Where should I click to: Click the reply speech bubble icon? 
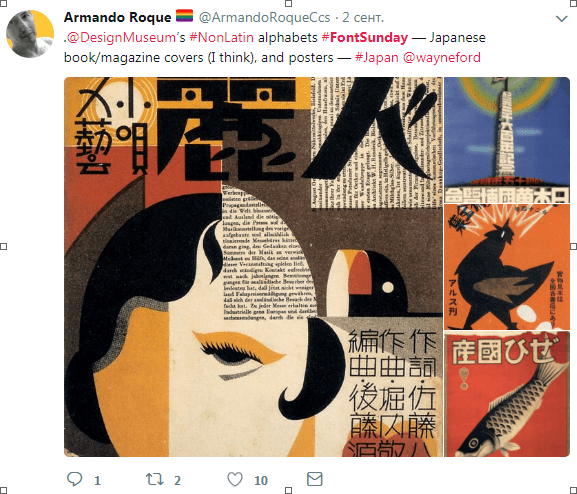pos(75,479)
